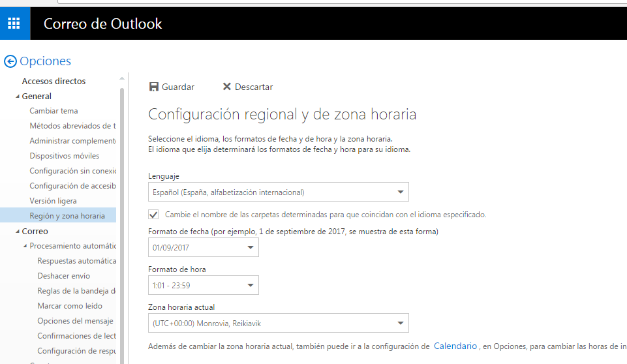Screen dimensions: 627x364
Task: Collapse the General tree section
Action: click(x=18, y=97)
